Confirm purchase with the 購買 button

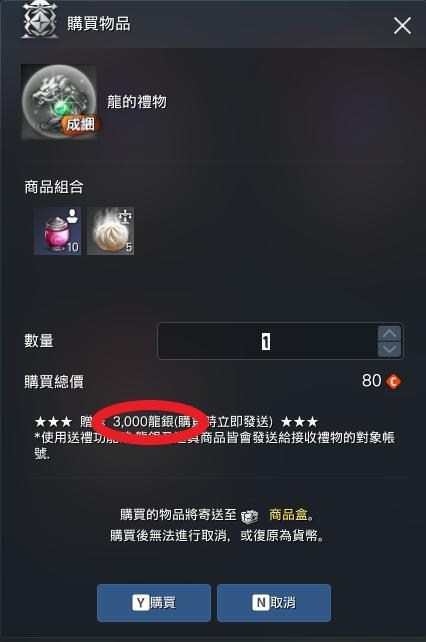pos(154,603)
